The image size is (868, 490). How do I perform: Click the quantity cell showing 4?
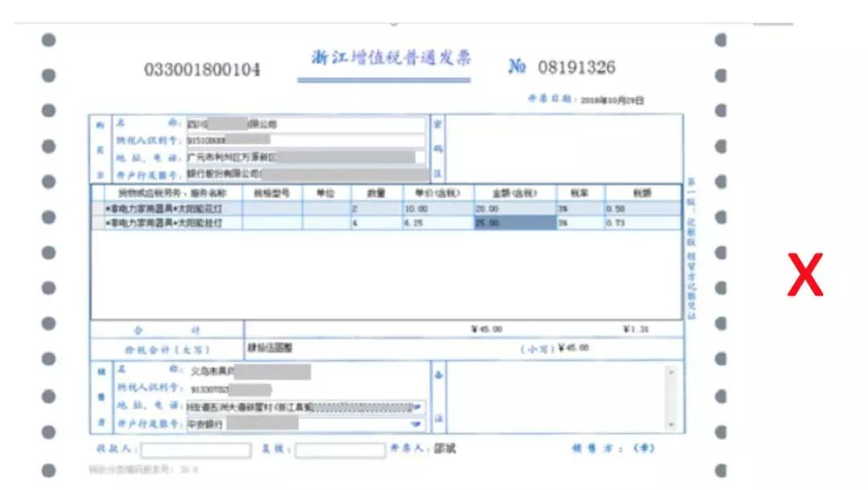click(x=376, y=223)
